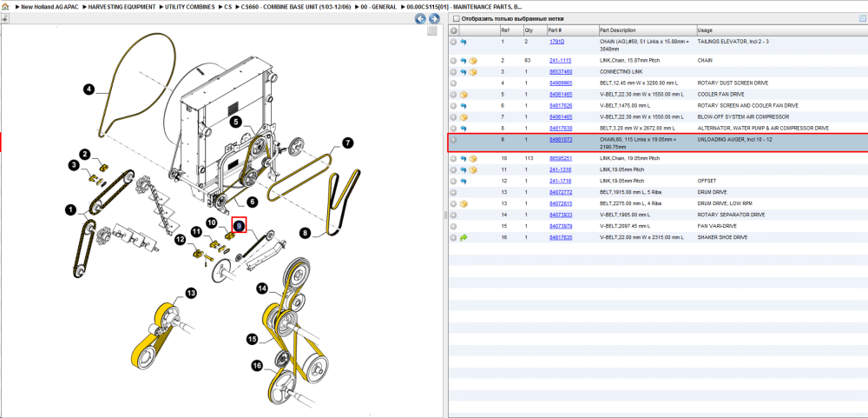Open part number link 241-1115
The image size is (868, 418).
click(560, 61)
